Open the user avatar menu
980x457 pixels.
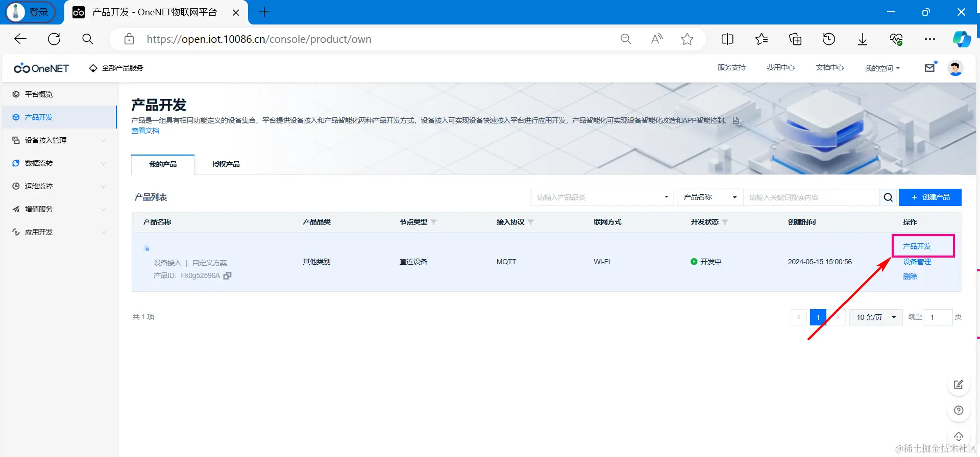[955, 68]
